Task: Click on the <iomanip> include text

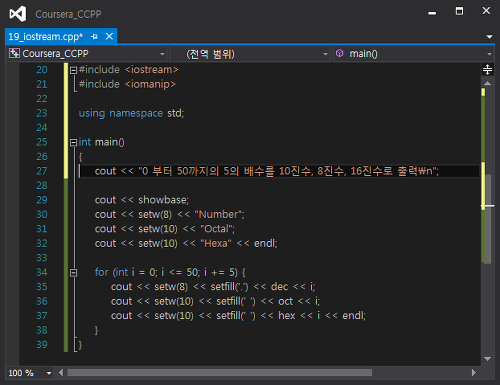Action: pos(150,84)
